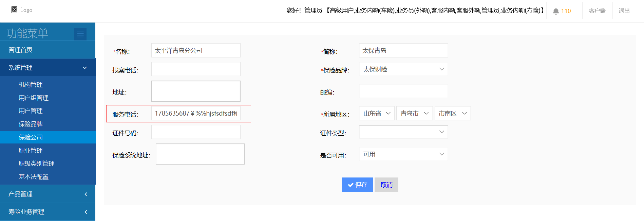Viewport: 644px width, 221px height.
Task: Click the 您好！管理员 greeting text
Action: [304, 11]
